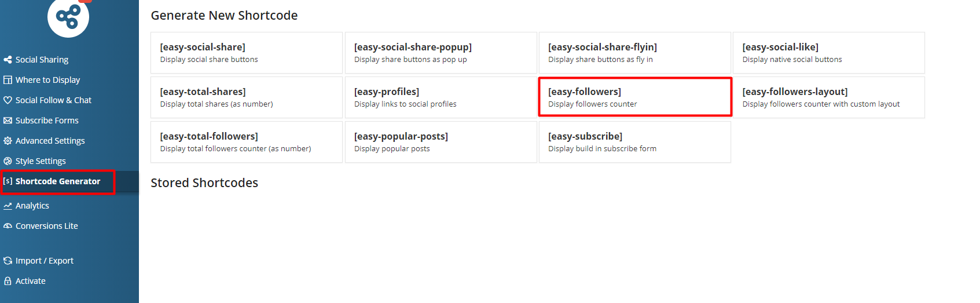980x303 pixels.
Task: Click the plugin logo at top of sidebar
Action: point(68,17)
